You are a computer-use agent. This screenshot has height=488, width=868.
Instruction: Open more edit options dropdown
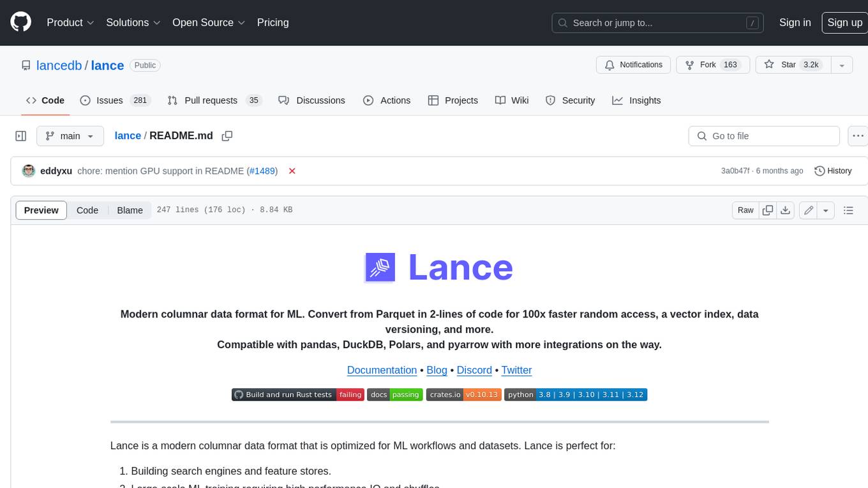coord(826,210)
